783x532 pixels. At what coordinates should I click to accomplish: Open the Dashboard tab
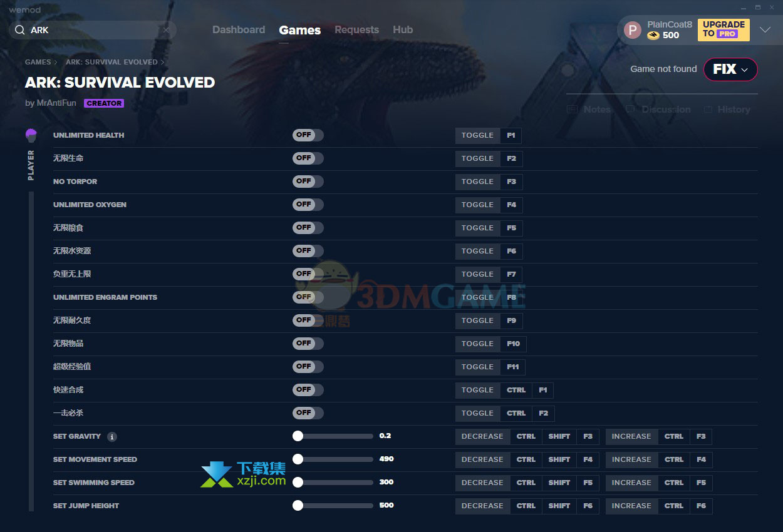(x=239, y=30)
